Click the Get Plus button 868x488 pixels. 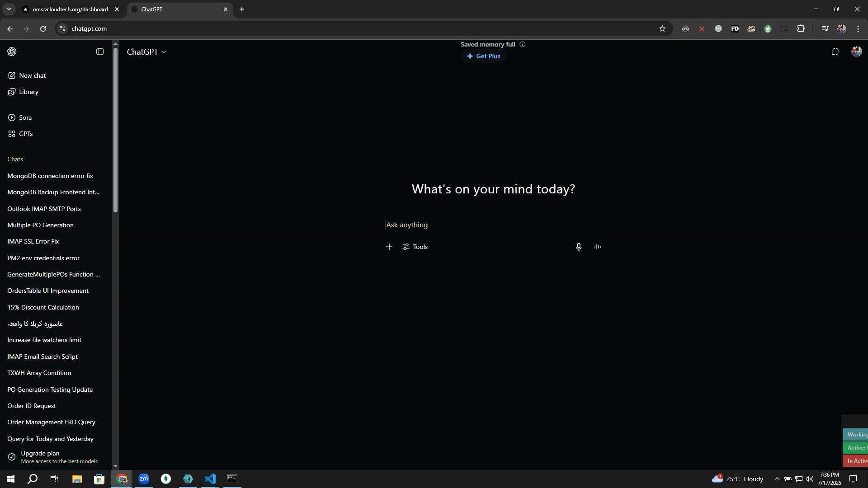pos(483,56)
